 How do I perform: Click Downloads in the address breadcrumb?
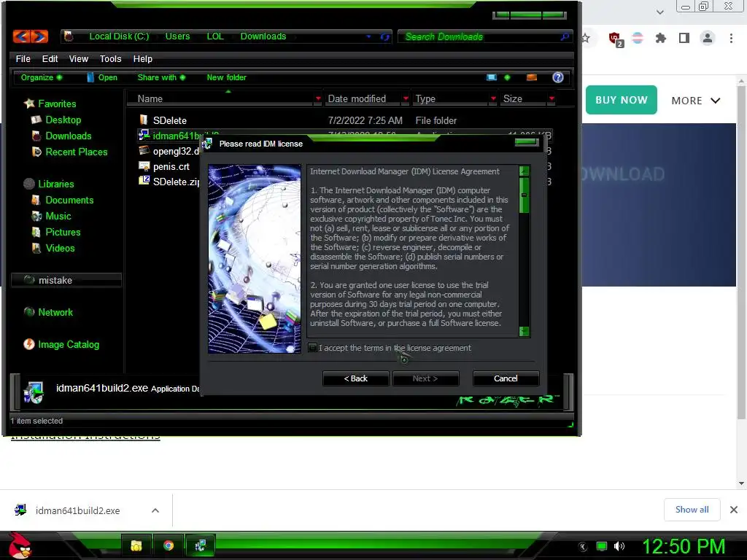click(x=263, y=36)
